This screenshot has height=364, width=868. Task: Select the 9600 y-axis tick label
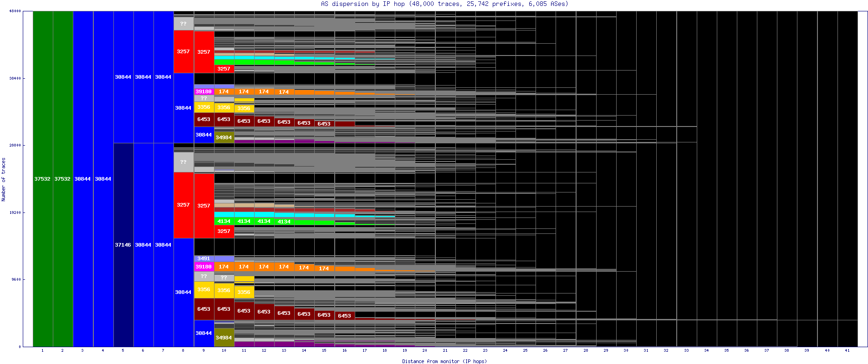coord(16,279)
